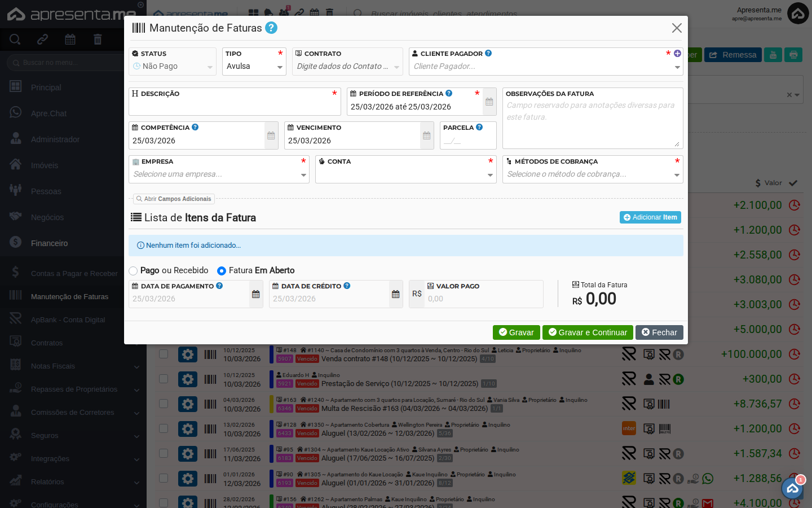This screenshot has width=812, height=508.
Task: Click the calendar icon for Data de Pagamento
Action: coord(256,294)
